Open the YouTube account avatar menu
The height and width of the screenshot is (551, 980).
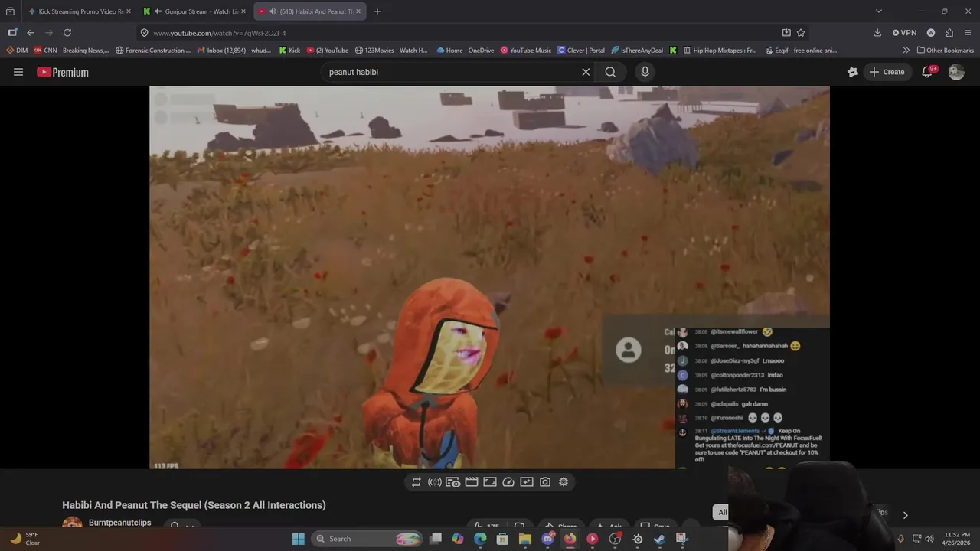[x=956, y=72]
